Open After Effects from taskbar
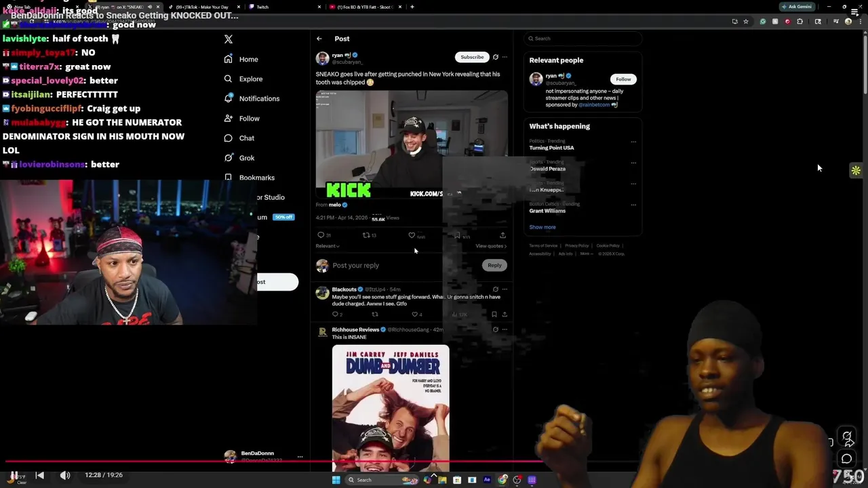 coord(487,480)
